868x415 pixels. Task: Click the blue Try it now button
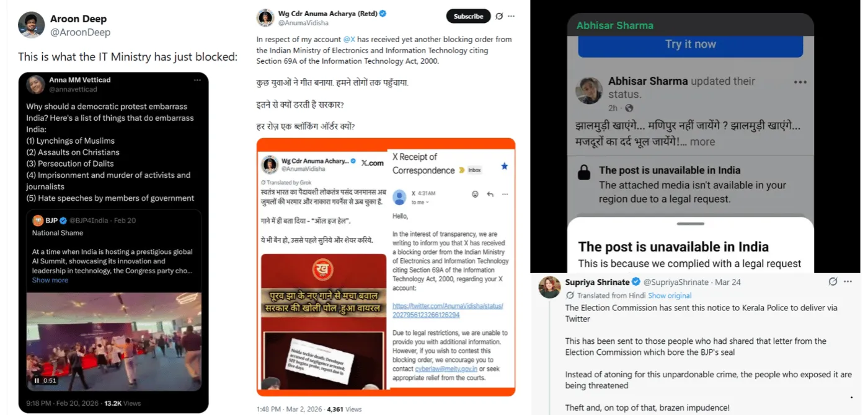pos(690,45)
